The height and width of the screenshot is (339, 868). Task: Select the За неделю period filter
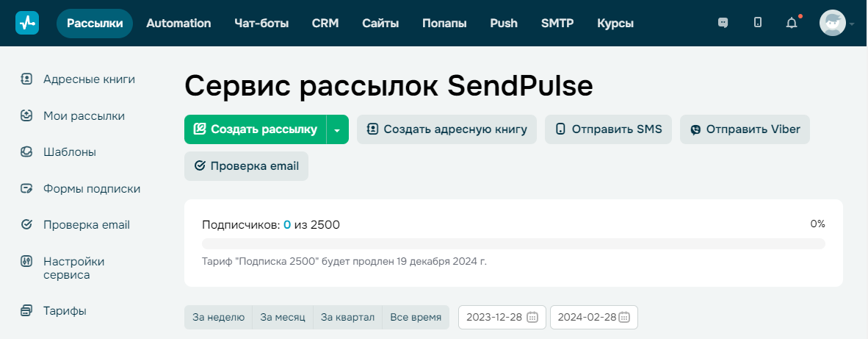[218, 318]
